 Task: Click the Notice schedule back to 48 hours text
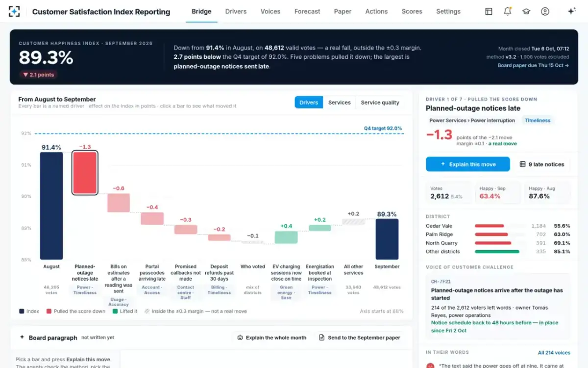(x=494, y=327)
